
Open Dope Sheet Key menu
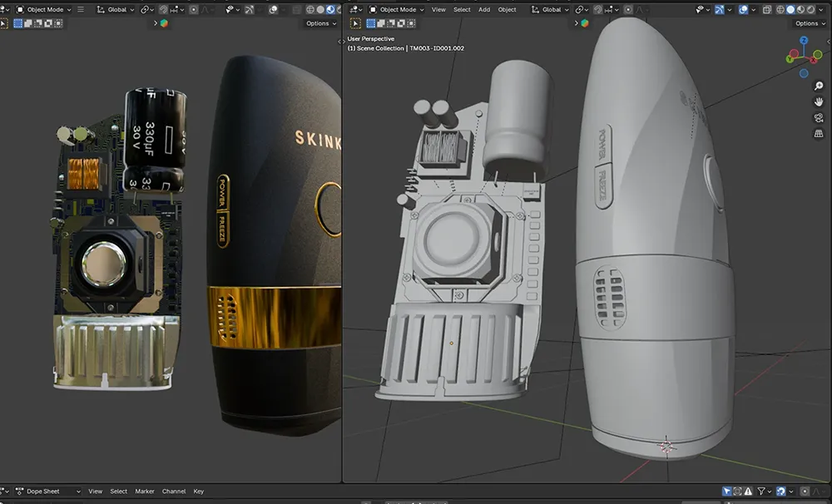click(x=199, y=492)
